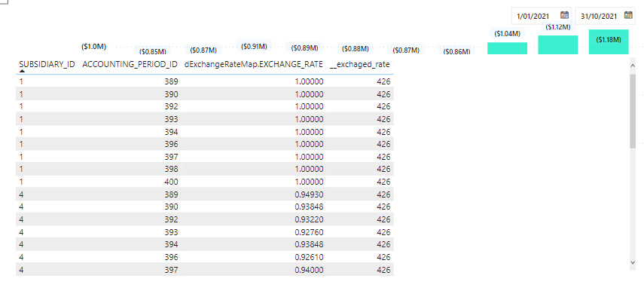Screen dimensions: 644x294
Task: Select the teal bar labeled ($1.12M)
Action: (x=557, y=44)
